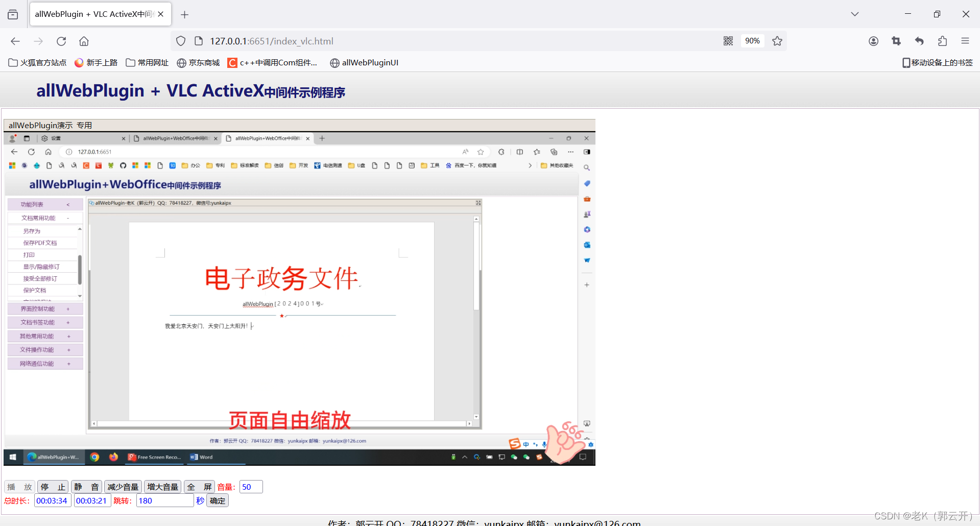Click the 播放 play button
This screenshot has height=526, width=980.
pos(20,487)
